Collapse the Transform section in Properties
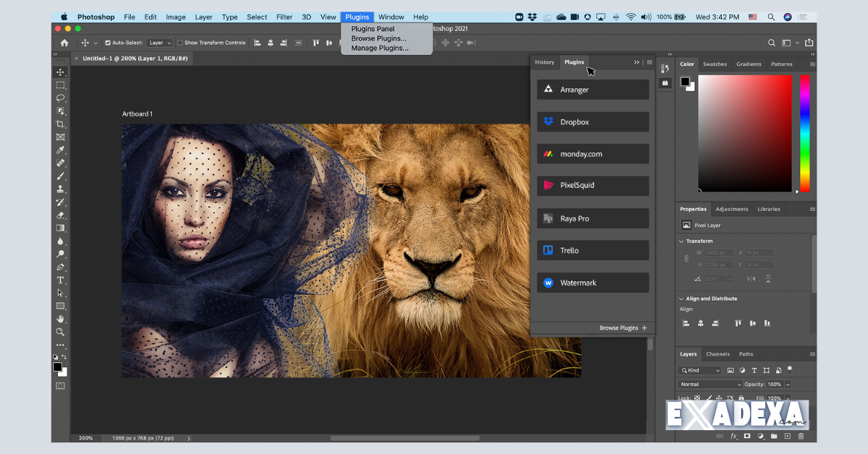The height and width of the screenshot is (454, 868). point(681,241)
